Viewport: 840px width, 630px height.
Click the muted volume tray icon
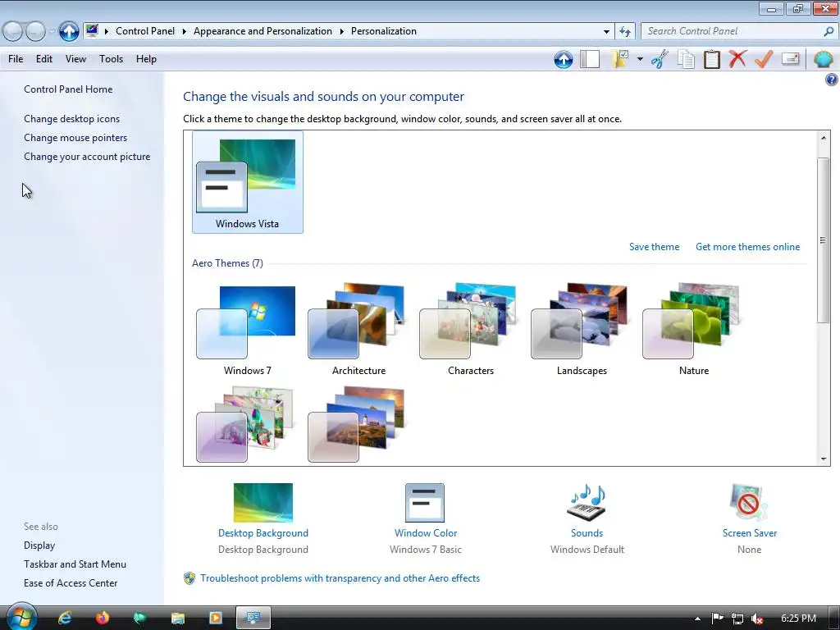tap(757, 619)
